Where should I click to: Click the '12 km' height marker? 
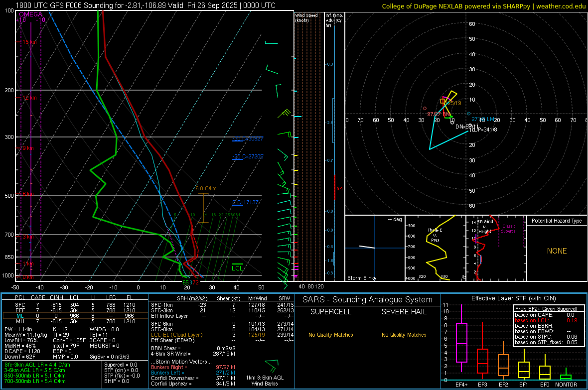[29, 98]
